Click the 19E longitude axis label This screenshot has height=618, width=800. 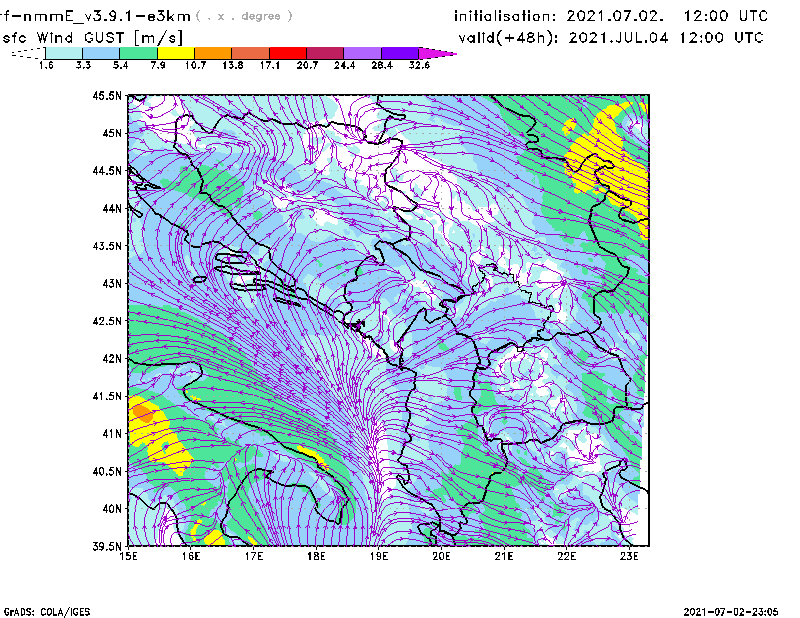tap(379, 556)
